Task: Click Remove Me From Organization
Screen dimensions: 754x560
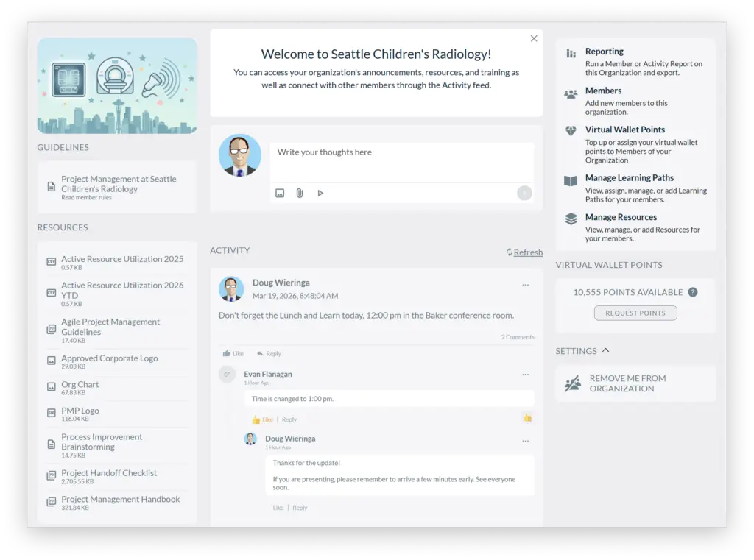Action: (627, 383)
